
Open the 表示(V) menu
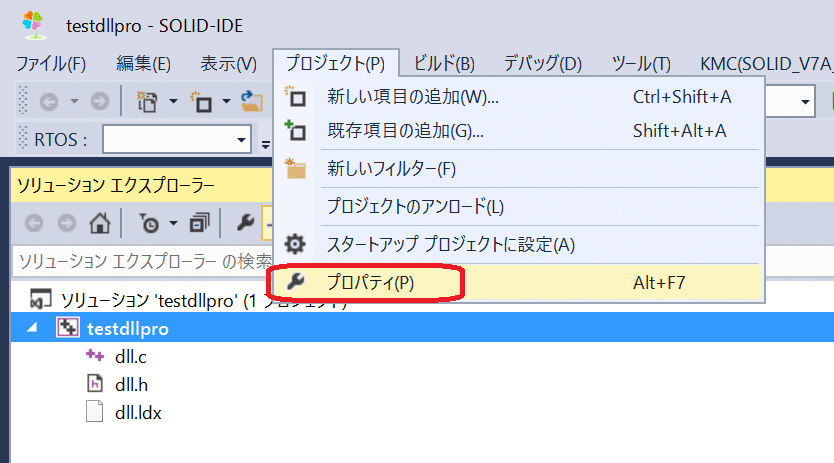click(228, 64)
